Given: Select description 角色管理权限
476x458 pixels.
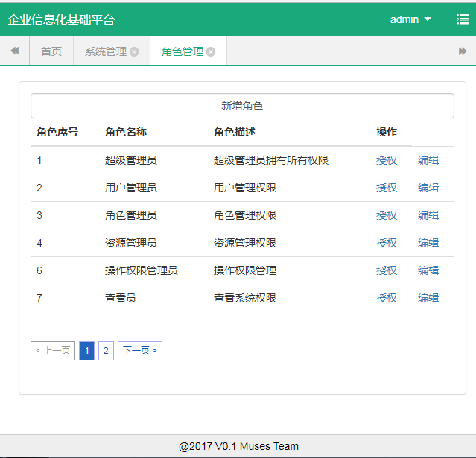Looking at the screenshot, I should click(245, 215).
